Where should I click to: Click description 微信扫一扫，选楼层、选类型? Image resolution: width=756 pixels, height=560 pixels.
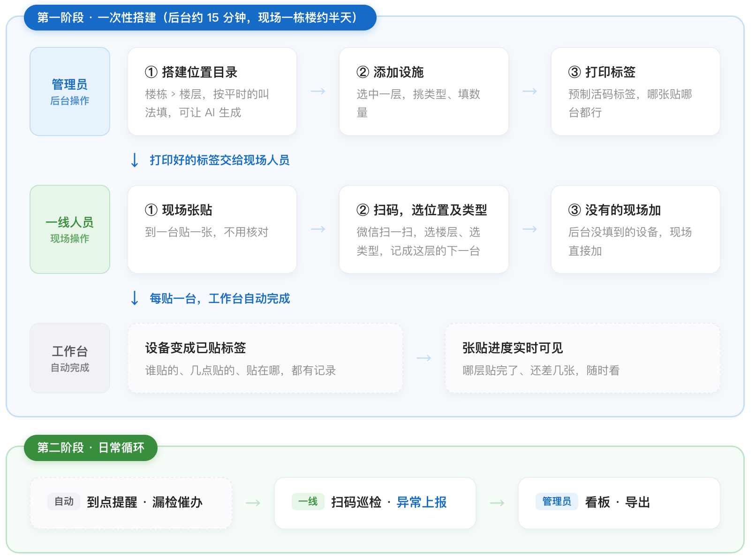pos(418,241)
